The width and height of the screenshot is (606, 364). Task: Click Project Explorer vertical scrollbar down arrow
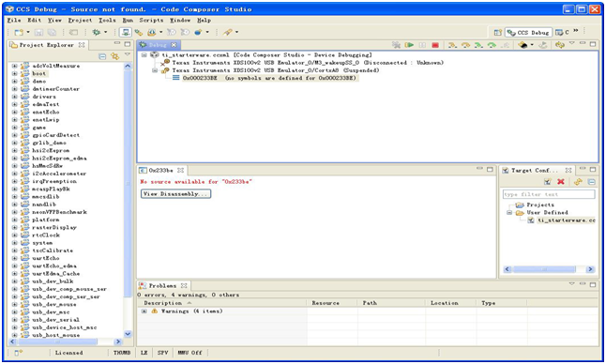pos(128,334)
